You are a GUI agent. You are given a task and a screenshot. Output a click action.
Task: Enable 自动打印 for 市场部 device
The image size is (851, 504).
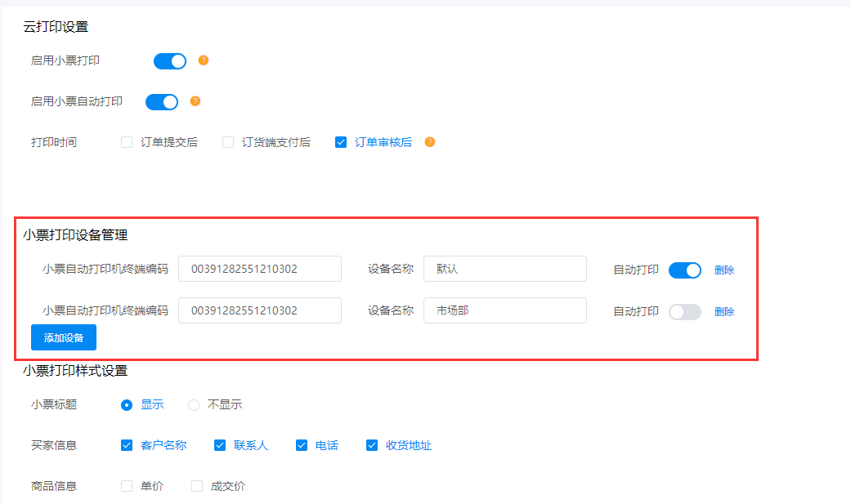click(684, 311)
